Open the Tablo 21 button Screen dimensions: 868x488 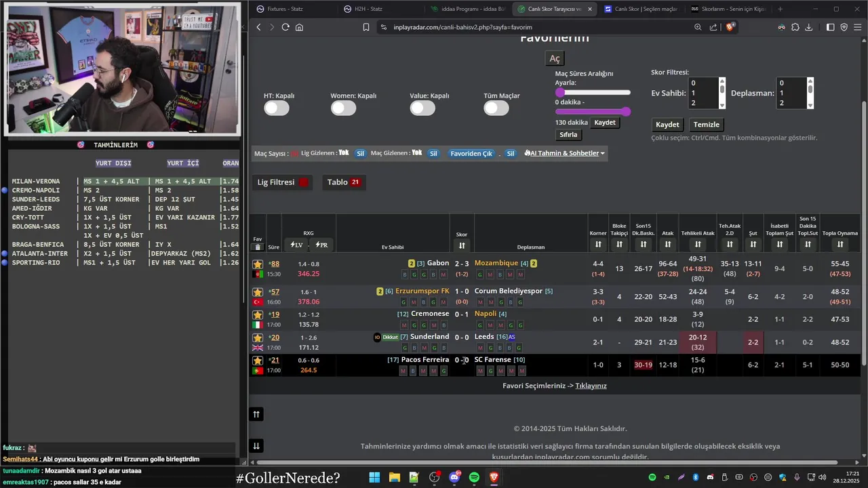[344, 182]
